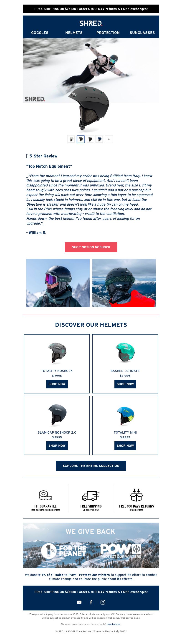Go to the Helmets navigation link
Image resolution: width=182 pixels, height=644 pixels.
(x=74, y=33)
